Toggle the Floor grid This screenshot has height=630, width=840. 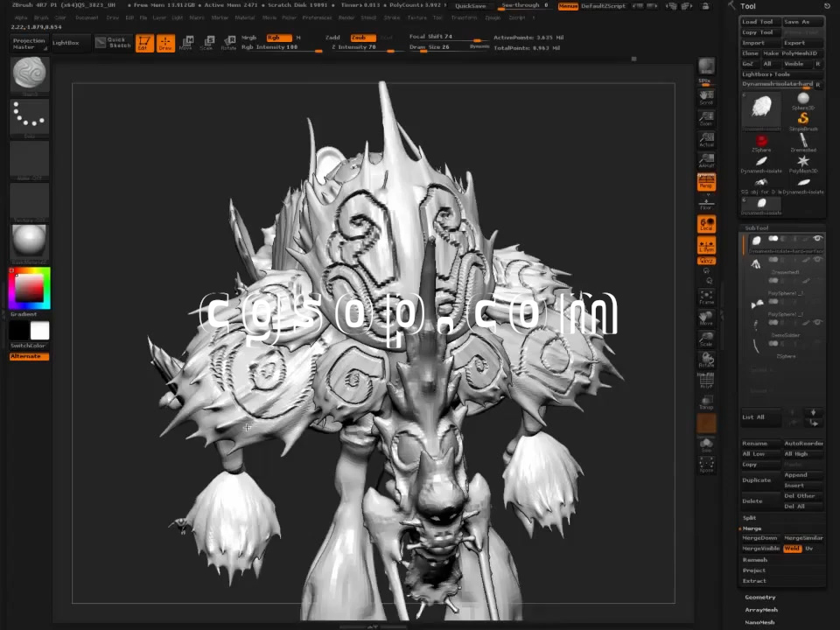(706, 204)
